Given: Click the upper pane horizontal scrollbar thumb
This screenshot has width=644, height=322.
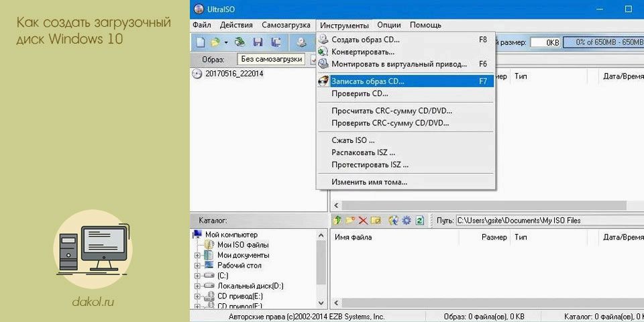Looking at the screenshot, I should 484,205.
